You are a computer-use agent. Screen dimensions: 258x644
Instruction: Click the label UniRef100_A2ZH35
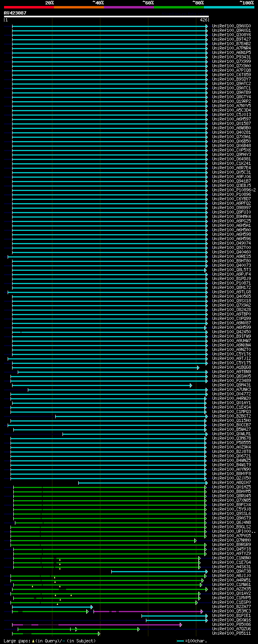click(231, 589)
